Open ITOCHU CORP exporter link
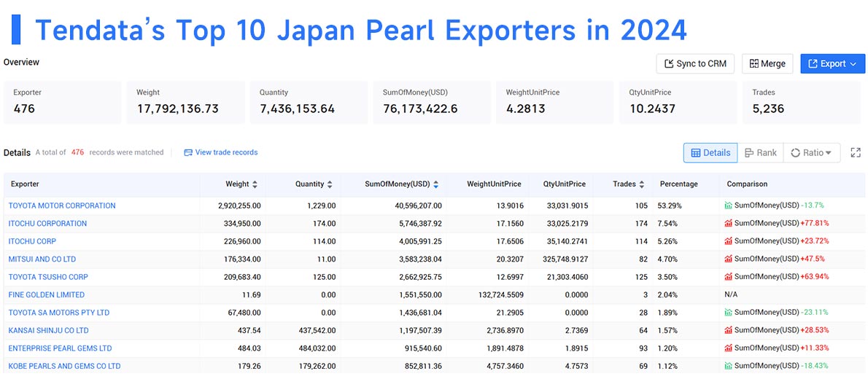868x379 pixels. [x=32, y=241]
